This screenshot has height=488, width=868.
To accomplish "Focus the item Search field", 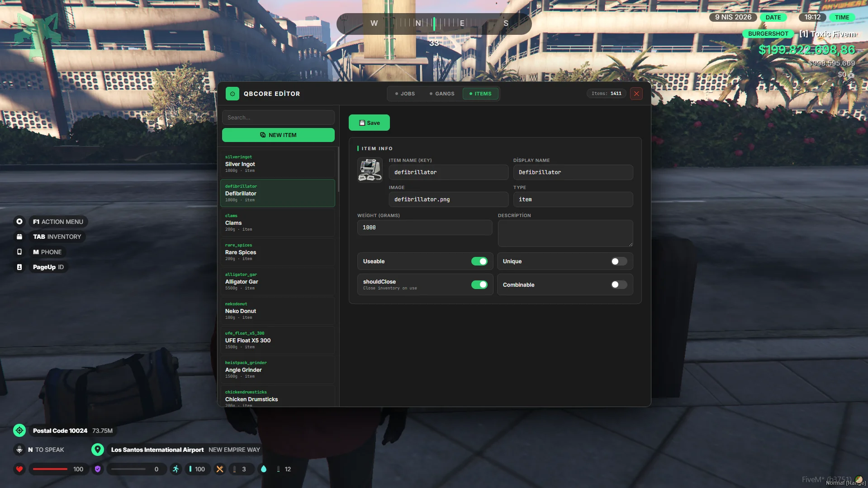I will point(278,118).
